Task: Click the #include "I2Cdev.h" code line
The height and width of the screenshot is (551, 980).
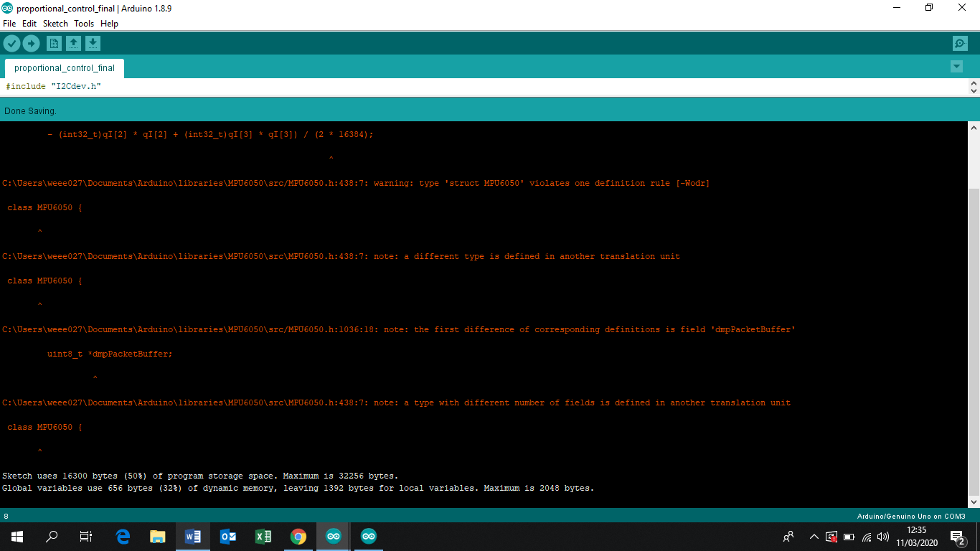Action: click(54, 86)
